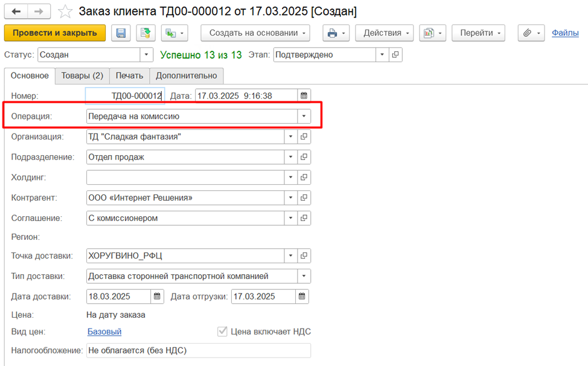Click the 'Провести и закрыть' button
588x366 pixels.
tap(55, 33)
